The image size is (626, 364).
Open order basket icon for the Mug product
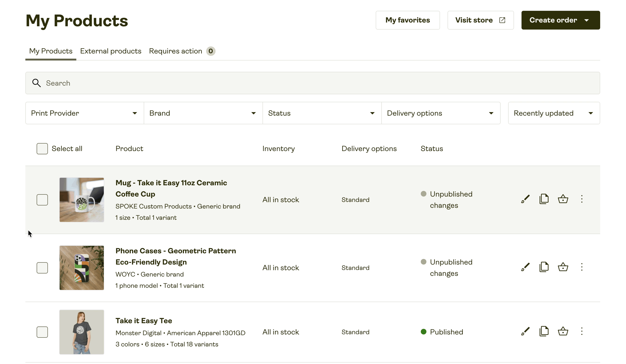coord(563,199)
